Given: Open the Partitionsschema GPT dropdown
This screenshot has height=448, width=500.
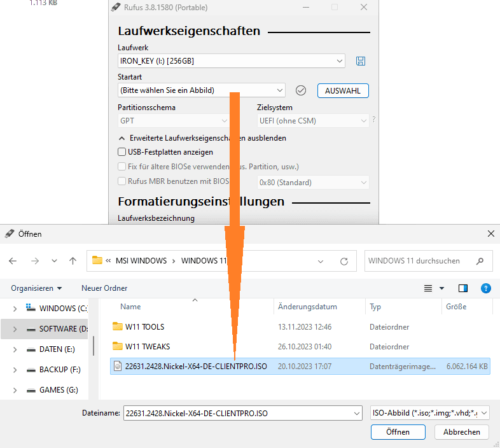Looking at the screenshot, I should tap(174, 121).
